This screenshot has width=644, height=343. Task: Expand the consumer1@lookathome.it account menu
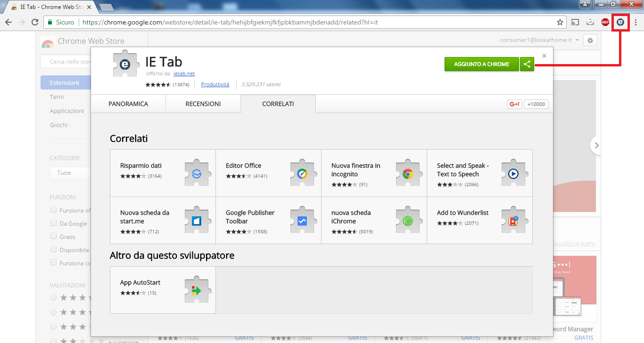click(x=540, y=41)
